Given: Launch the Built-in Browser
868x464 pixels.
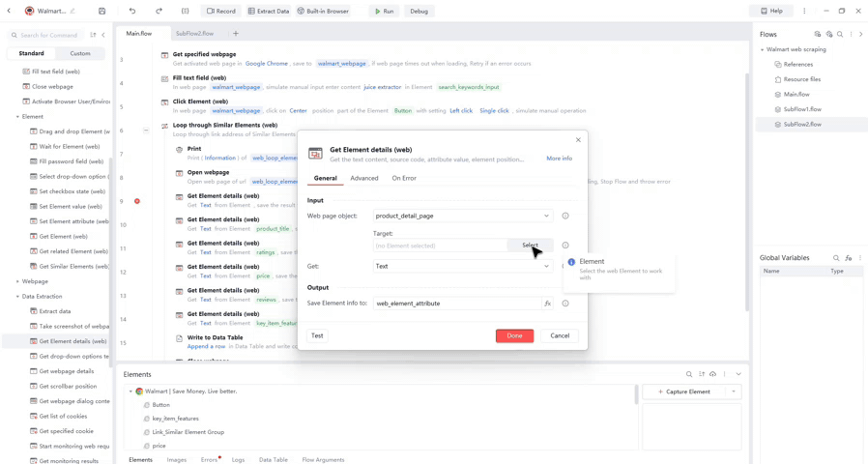Looking at the screenshot, I should point(323,11).
